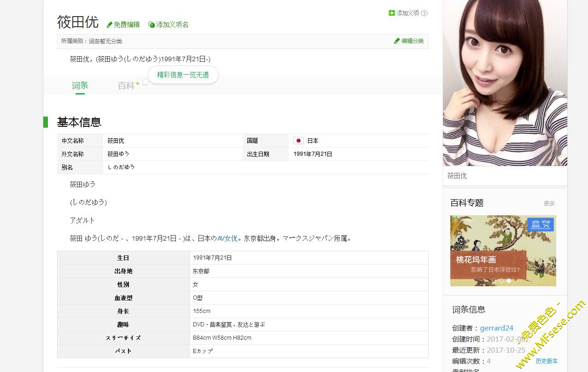Click the green plus icon for 添加义项

click(392, 13)
